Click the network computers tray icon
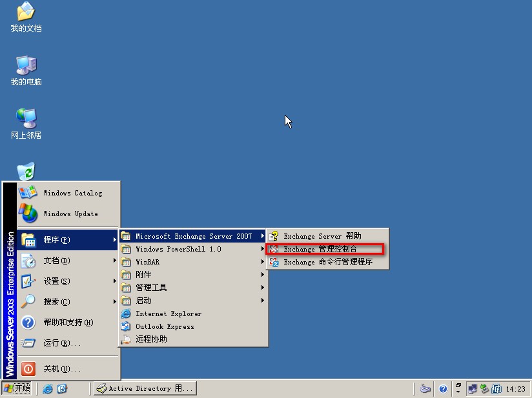Image resolution: width=532 pixels, height=398 pixels. coord(473,388)
